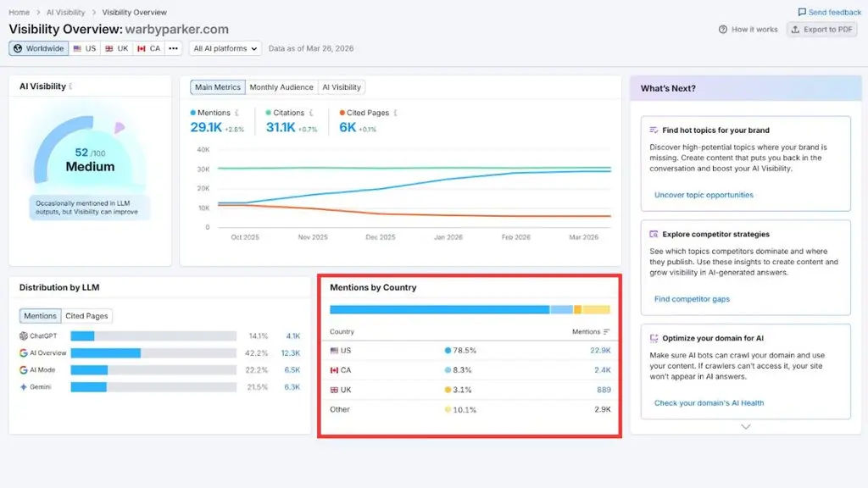Open the AI Overview mentions count 12.3K

coord(290,353)
